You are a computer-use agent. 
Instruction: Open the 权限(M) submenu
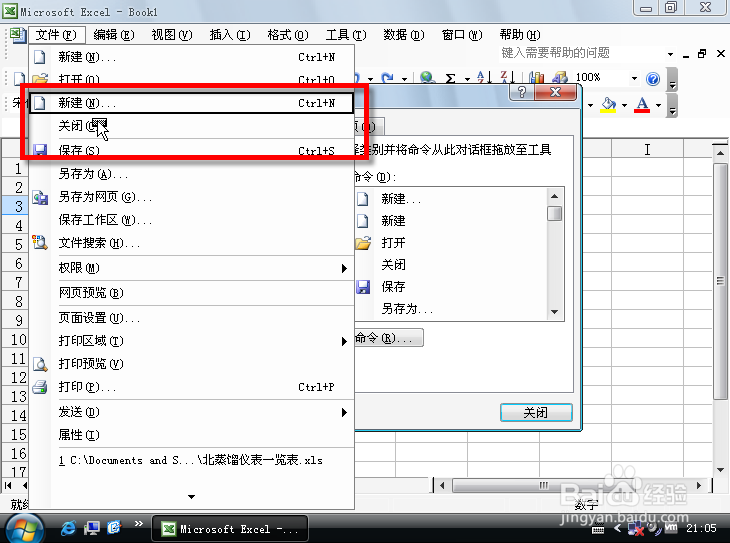pyautogui.click(x=191, y=268)
